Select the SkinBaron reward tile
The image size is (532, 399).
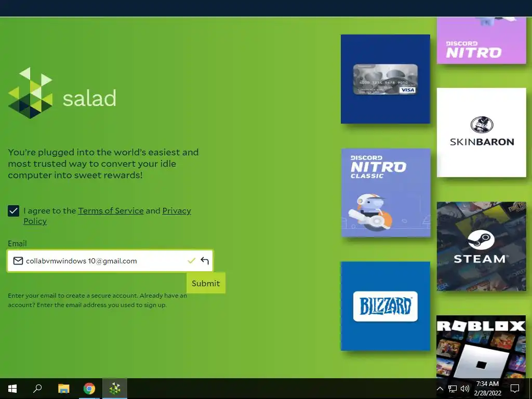(482, 132)
